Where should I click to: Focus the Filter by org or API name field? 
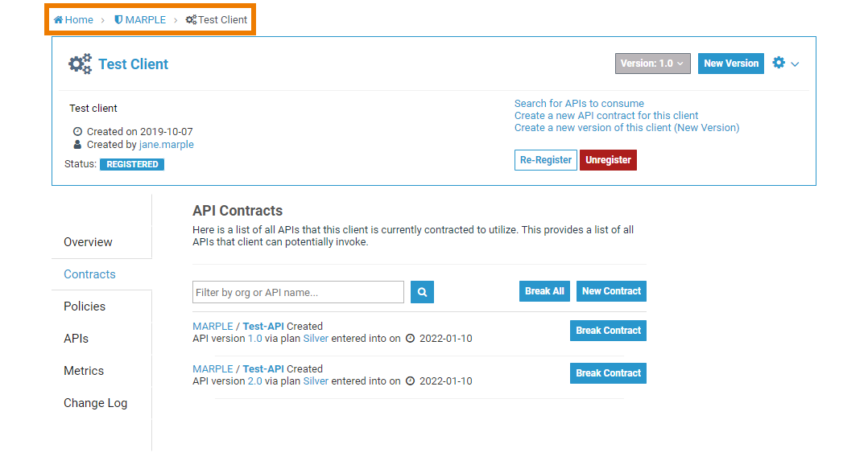click(x=299, y=292)
